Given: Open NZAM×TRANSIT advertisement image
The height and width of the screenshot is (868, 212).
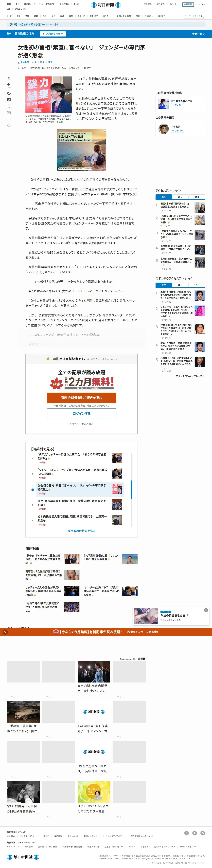Looking at the screenshot, I should point(82,150).
